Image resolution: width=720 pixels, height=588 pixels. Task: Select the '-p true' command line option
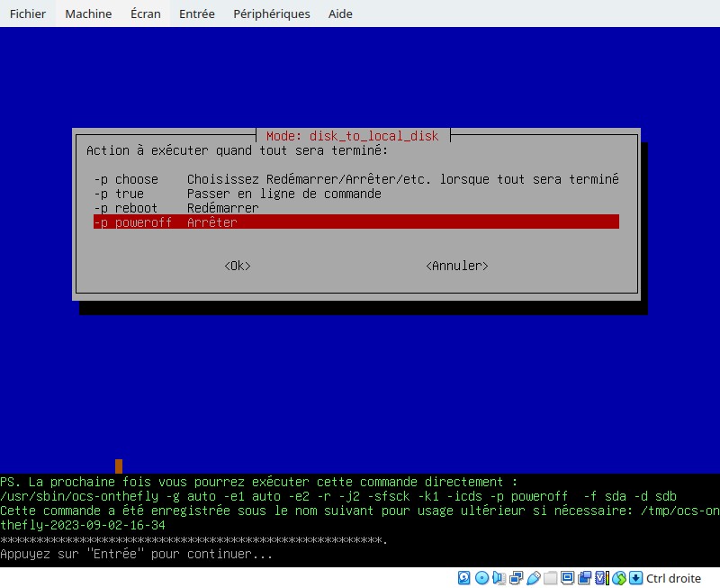(356, 194)
